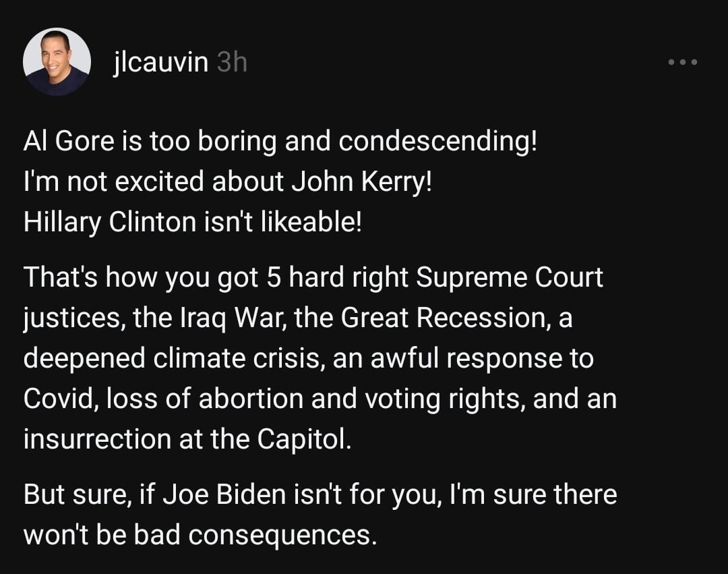
Task: Tap the "Hillary Clinton isn't likeable!" line
Action: tap(192, 223)
